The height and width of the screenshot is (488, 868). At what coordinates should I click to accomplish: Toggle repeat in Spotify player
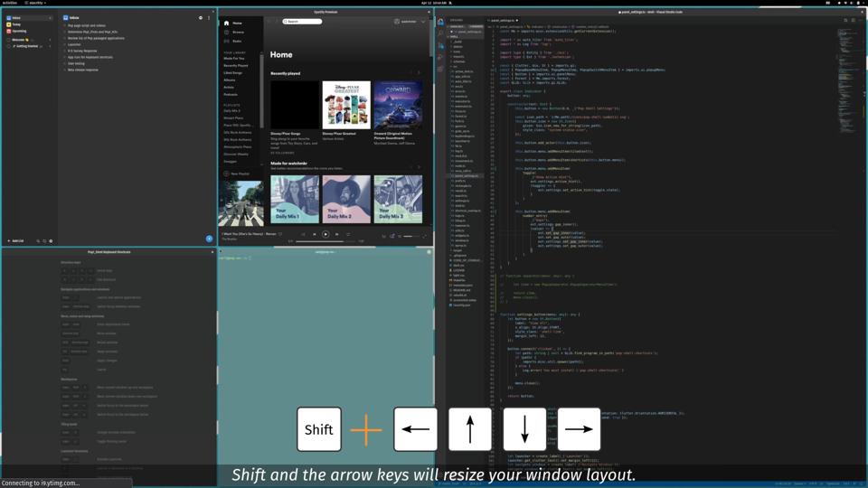click(347, 235)
